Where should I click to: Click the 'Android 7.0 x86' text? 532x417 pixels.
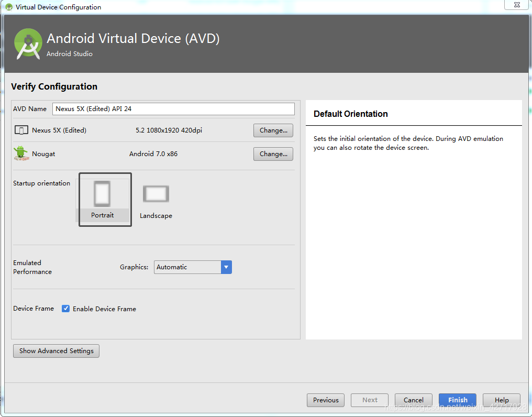point(153,154)
